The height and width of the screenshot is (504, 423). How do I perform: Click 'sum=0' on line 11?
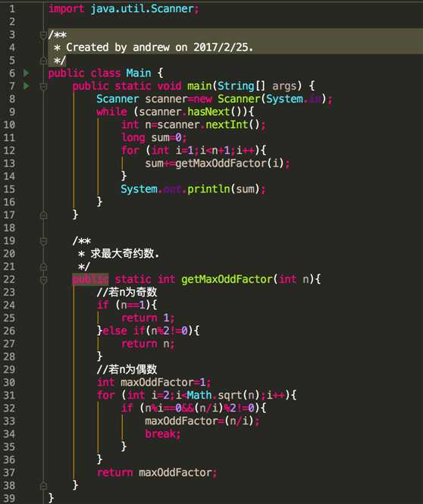click(166, 138)
